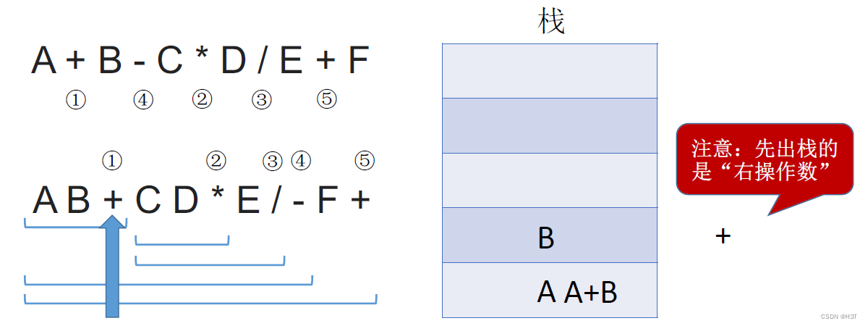This screenshot has height=326, width=868.
Task: Click the CSDN @H3T watermark
Action: (x=839, y=317)
